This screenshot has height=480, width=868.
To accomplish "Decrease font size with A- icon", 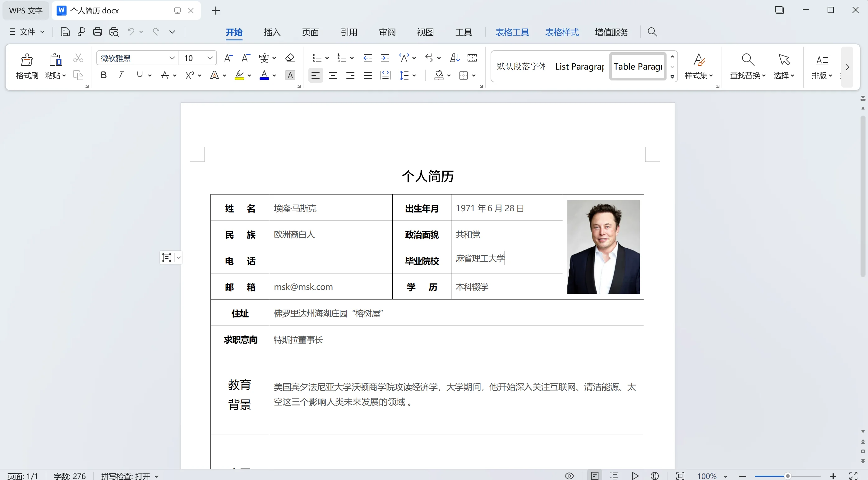I will (x=246, y=58).
